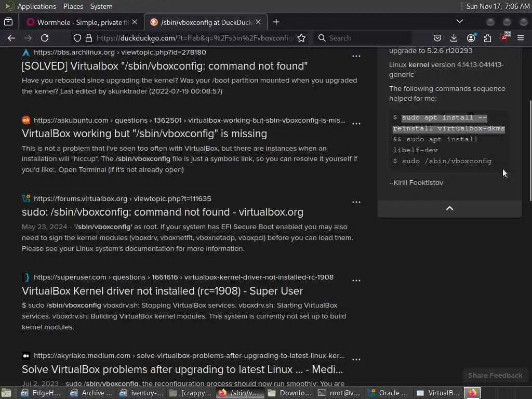Click the superuser favicon

(26, 277)
